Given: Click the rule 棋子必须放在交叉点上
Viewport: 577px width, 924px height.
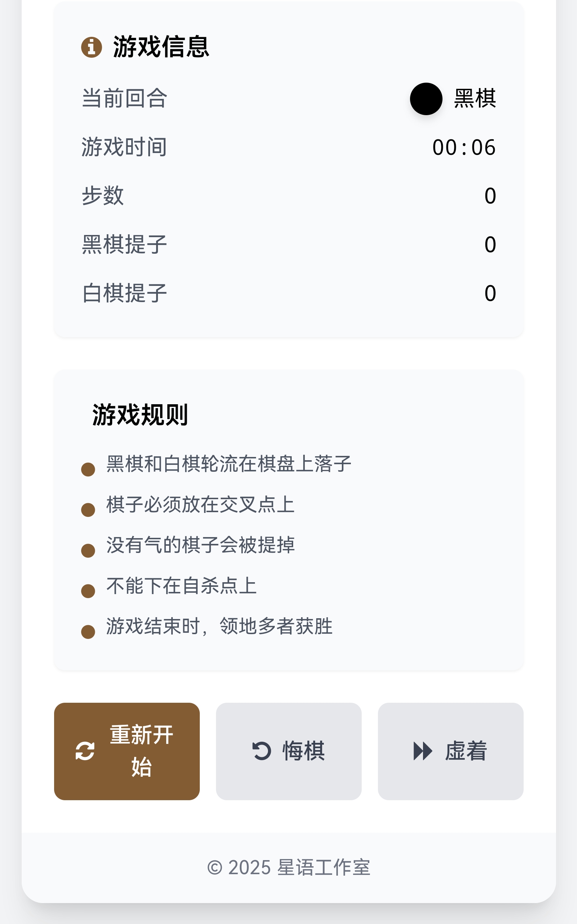Looking at the screenshot, I should [201, 504].
